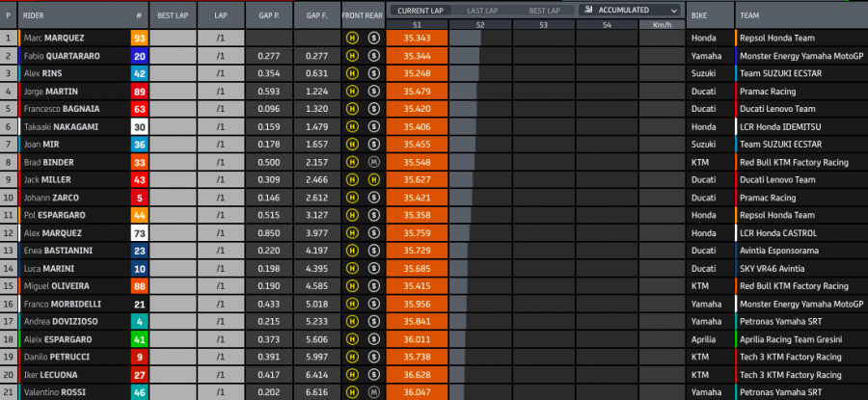Switch to the BEST LAP view
The image size is (868, 400).
pyautogui.click(x=543, y=10)
